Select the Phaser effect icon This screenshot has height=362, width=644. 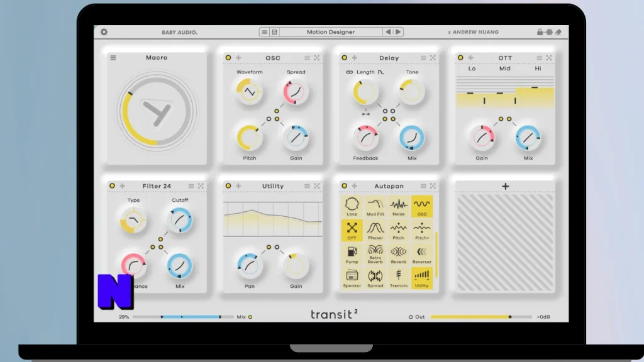pos(375,230)
